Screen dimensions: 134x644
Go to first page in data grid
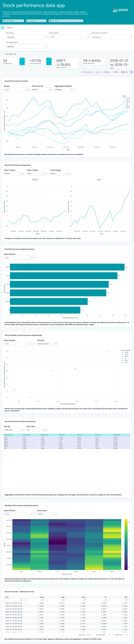[x=110, y=635]
